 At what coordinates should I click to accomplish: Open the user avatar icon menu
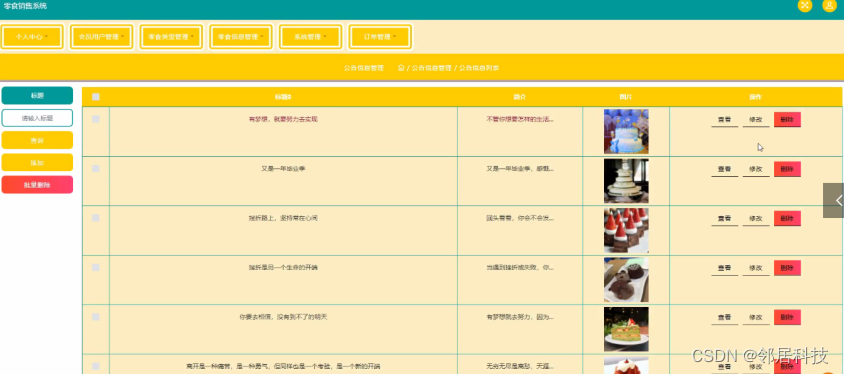(829, 5)
